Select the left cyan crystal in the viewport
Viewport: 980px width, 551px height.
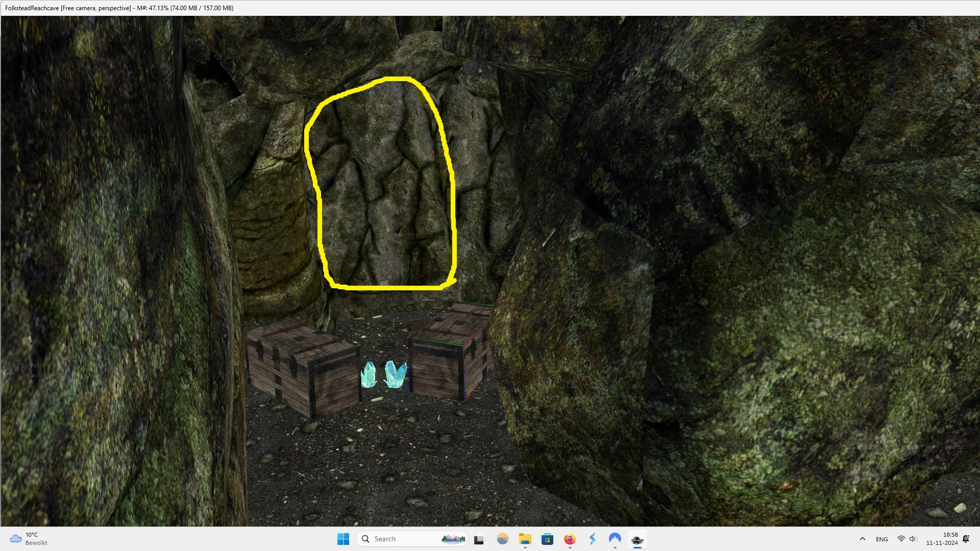coord(369,375)
